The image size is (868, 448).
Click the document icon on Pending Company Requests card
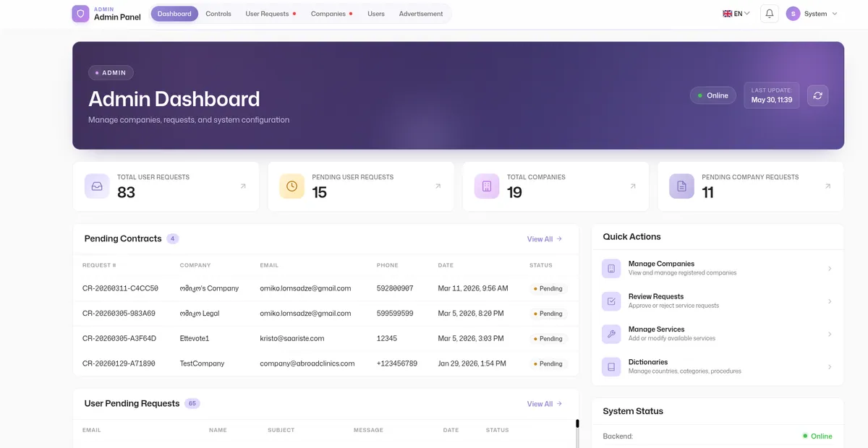[681, 186]
